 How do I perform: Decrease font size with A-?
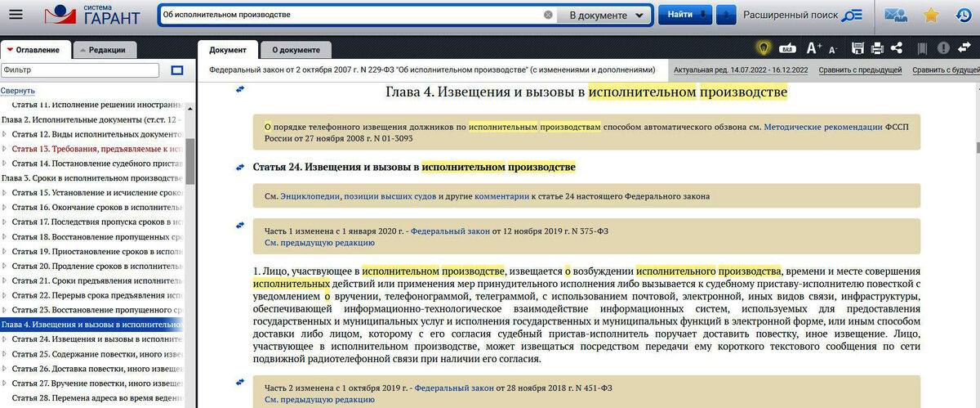(833, 49)
